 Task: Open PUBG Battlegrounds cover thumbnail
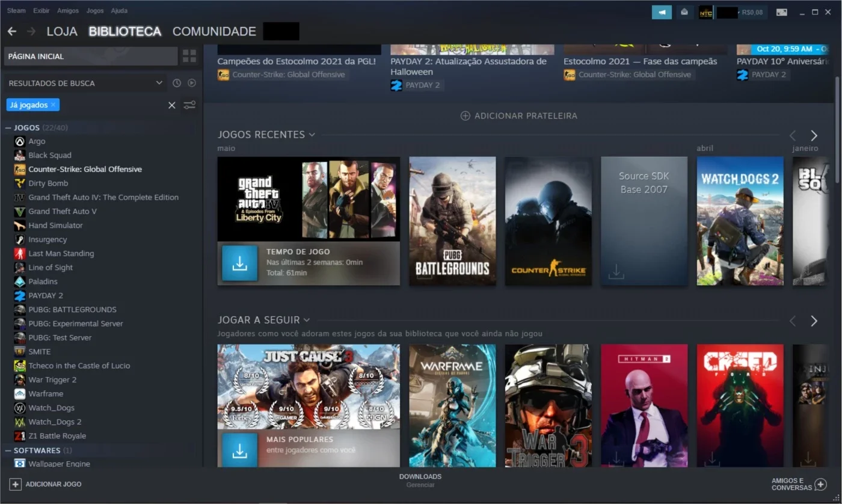(x=453, y=221)
